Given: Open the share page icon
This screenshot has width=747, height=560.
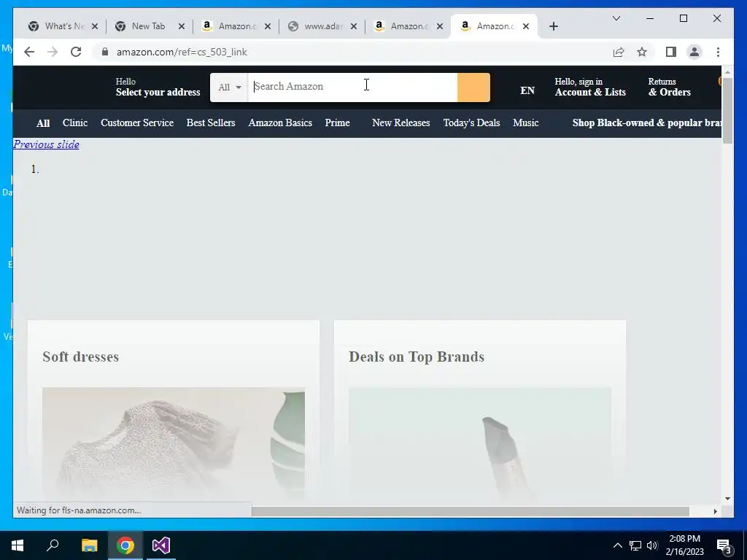Looking at the screenshot, I should [x=619, y=52].
